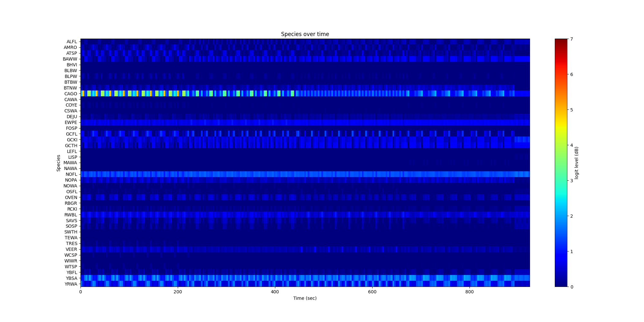The height and width of the screenshot is (322, 644).
Task: Click the YBSA species label
Action: (x=71, y=278)
